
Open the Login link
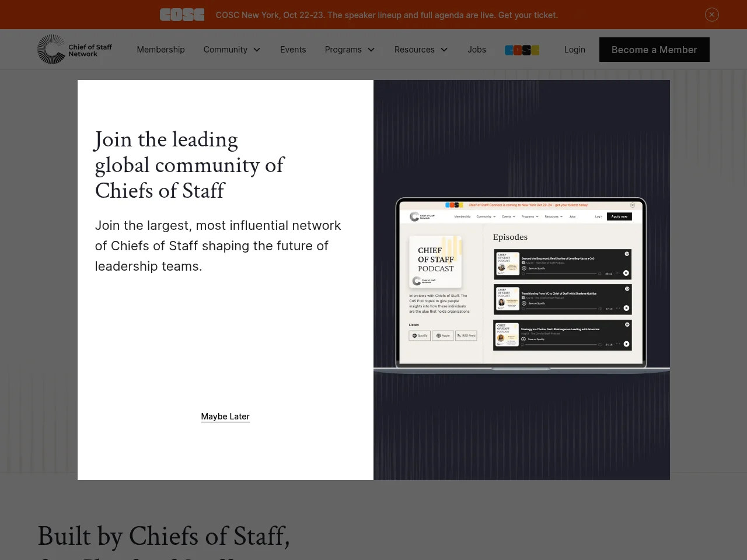tap(574, 50)
